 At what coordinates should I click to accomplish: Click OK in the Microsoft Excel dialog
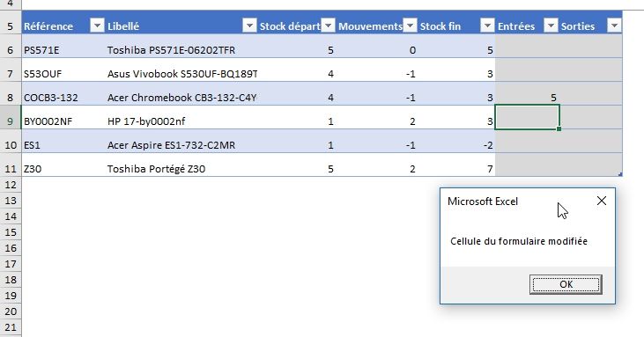566,284
